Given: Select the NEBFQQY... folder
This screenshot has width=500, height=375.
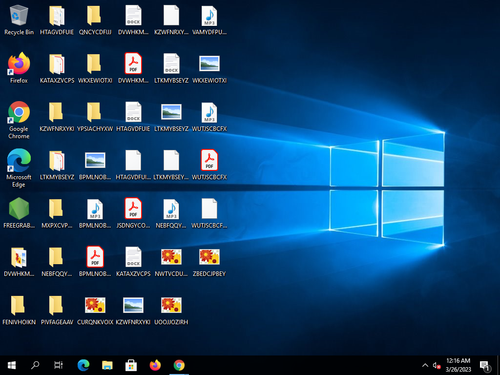Looking at the screenshot, I should (x=57, y=261).
